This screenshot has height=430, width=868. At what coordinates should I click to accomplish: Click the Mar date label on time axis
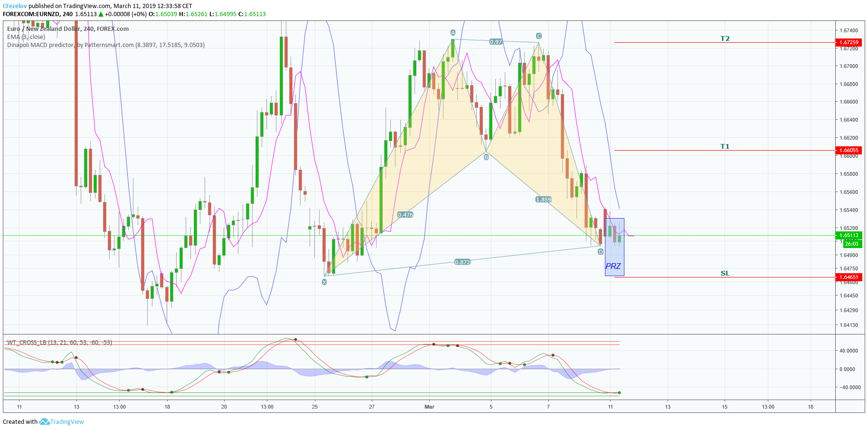point(429,407)
